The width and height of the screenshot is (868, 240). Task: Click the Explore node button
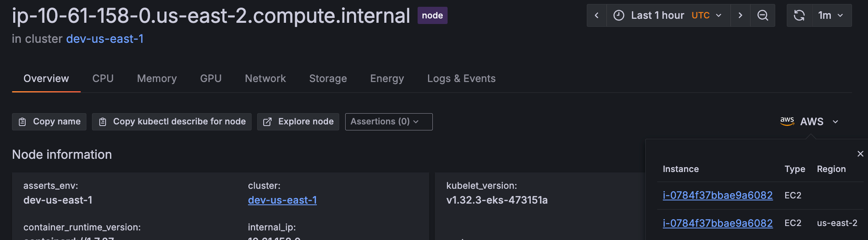(x=298, y=122)
